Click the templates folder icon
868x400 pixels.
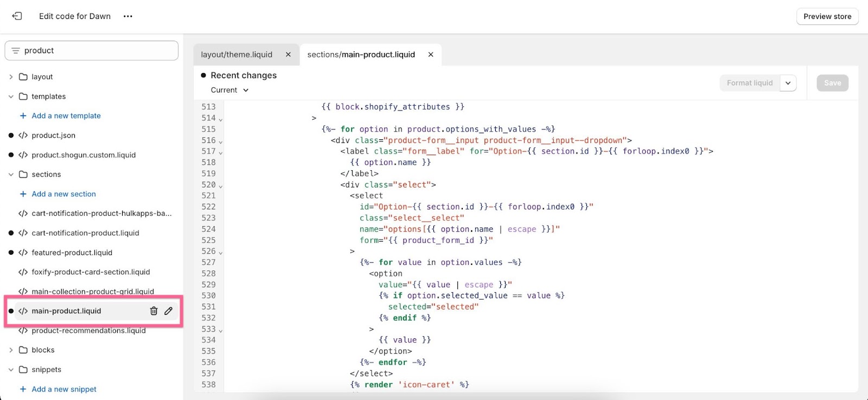click(23, 96)
